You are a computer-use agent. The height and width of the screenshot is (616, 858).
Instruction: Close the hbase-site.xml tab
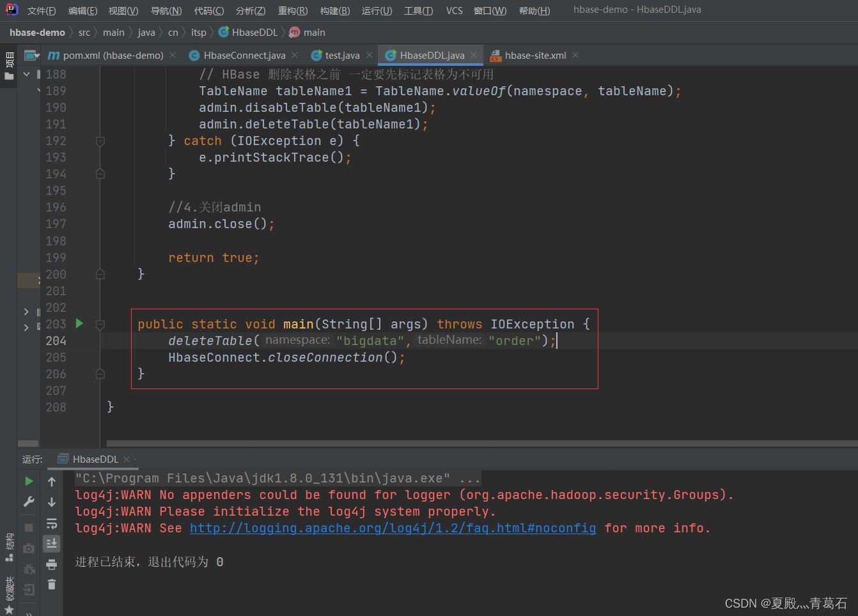click(575, 56)
